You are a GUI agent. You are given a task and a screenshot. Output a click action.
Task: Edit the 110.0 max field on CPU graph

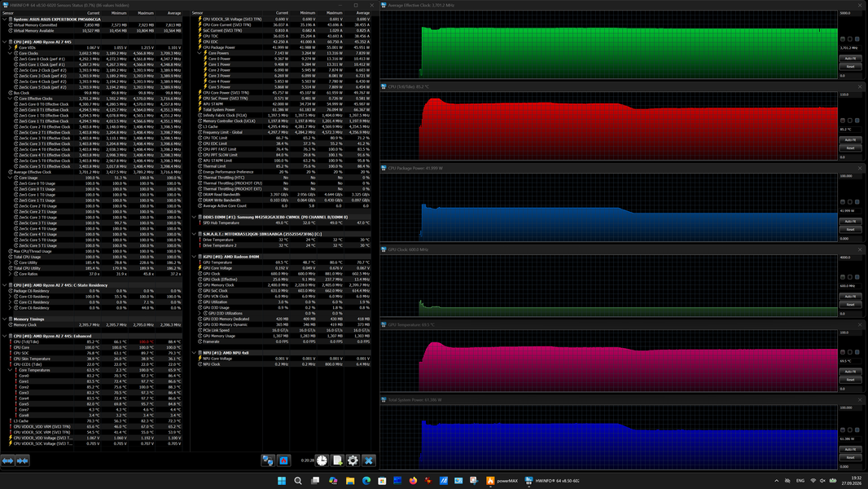pyautogui.click(x=850, y=95)
